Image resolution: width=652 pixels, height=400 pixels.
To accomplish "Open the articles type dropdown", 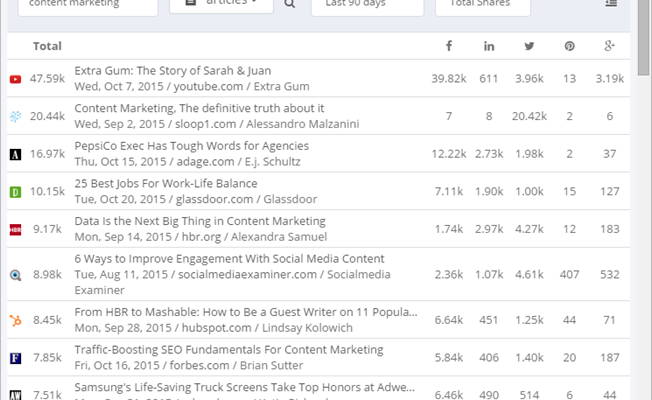I will [x=221, y=5].
